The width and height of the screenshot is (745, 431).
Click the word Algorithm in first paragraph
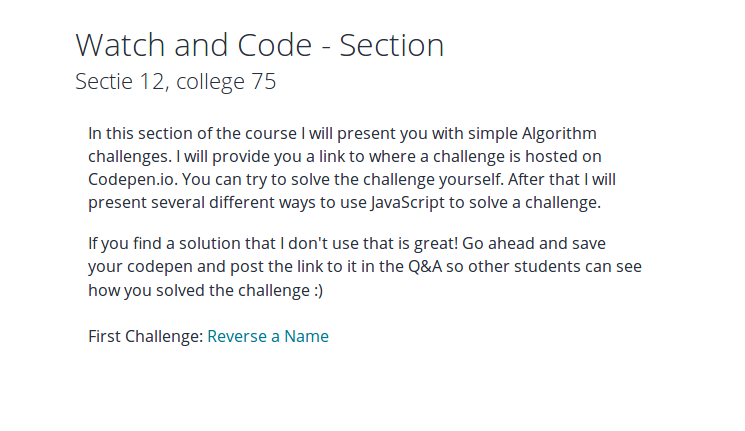559,134
